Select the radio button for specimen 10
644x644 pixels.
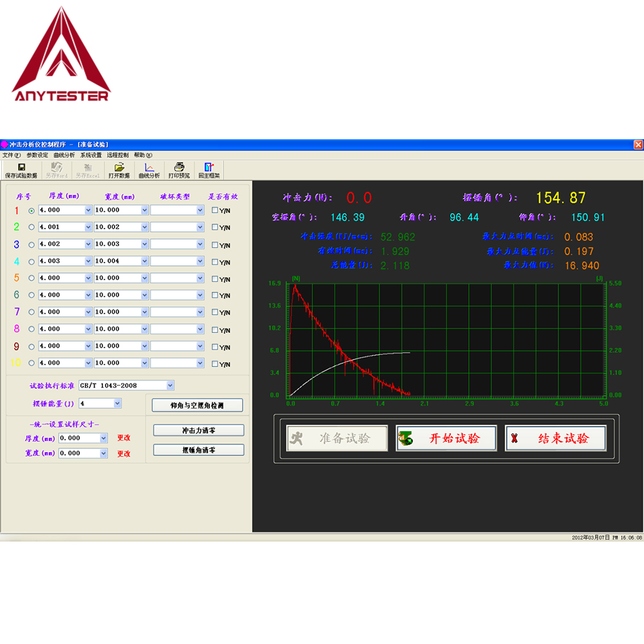point(32,363)
